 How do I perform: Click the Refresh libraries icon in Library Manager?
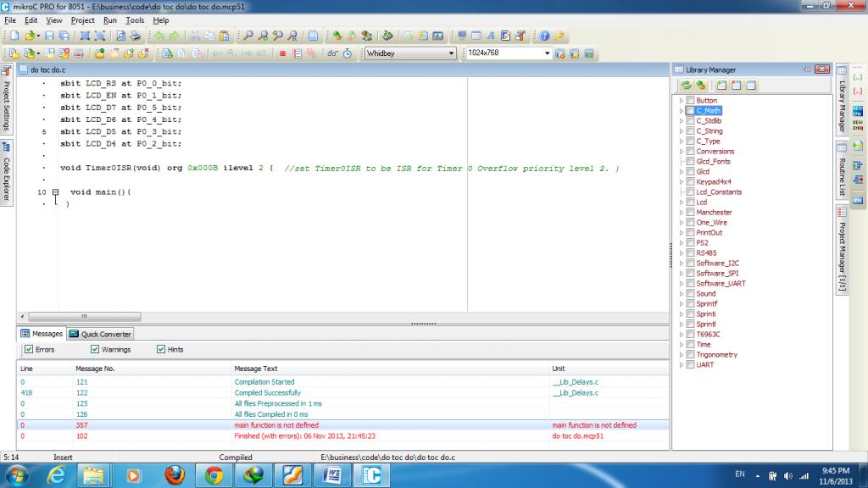tap(686, 85)
